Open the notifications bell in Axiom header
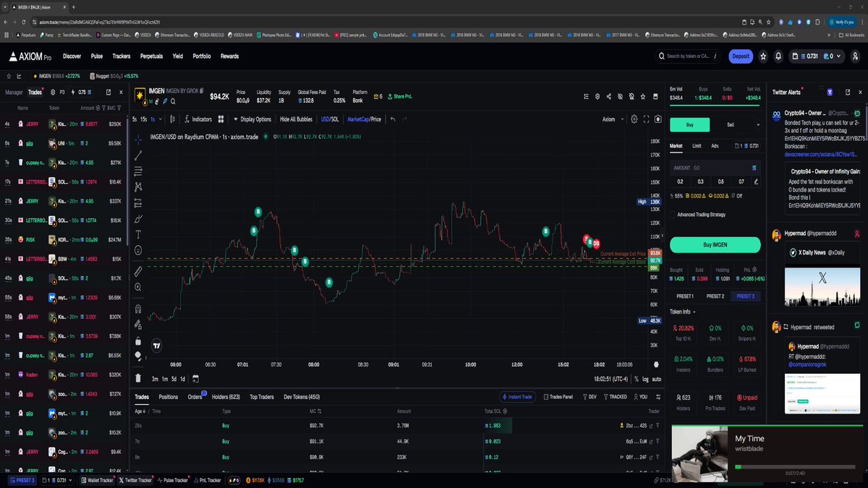Screen dimensions: 868x488 [778, 56]
